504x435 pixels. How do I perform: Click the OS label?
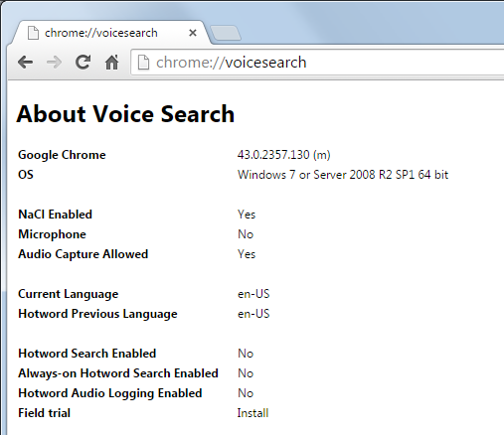click(x=26, y=175)
